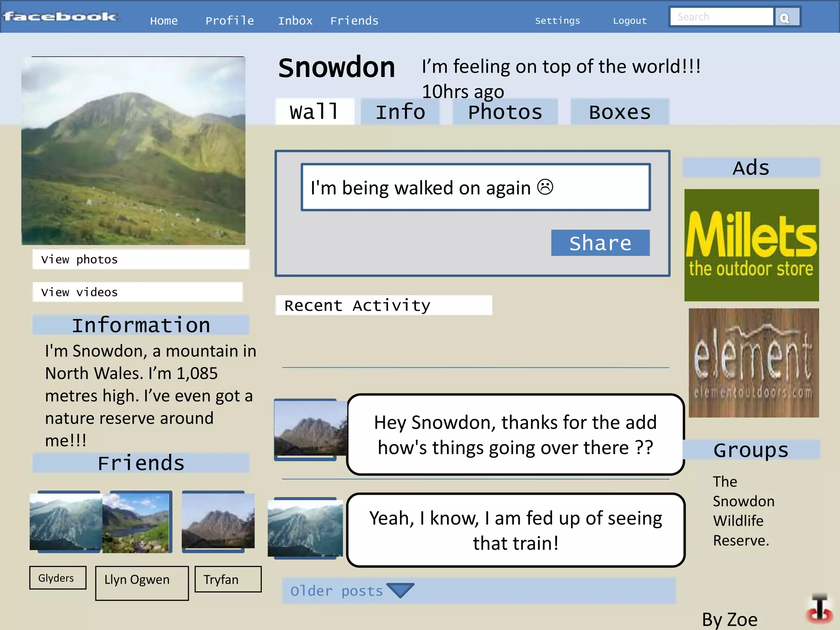Click the Information section header

(141, 325)
